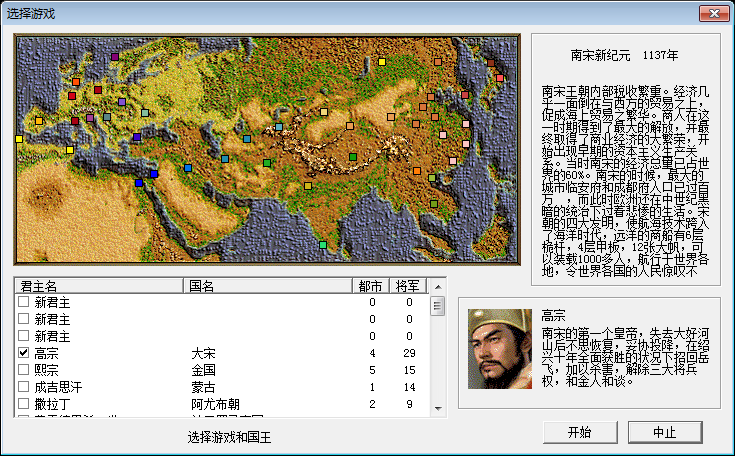Select the bright red marker below the brown one
Screen dimensions: 735x456
click(500, 78)
